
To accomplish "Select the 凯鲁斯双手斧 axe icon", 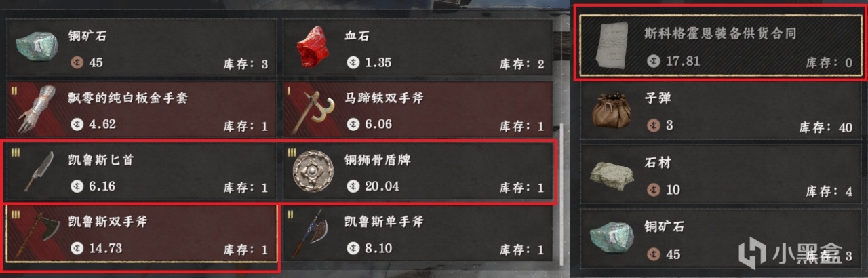I will click(x=35, y=235).
